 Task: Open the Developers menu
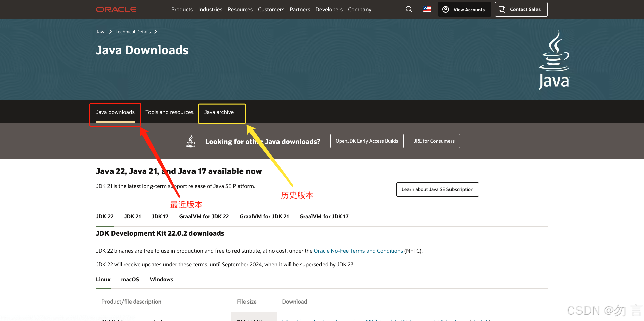tap(329, 9)
